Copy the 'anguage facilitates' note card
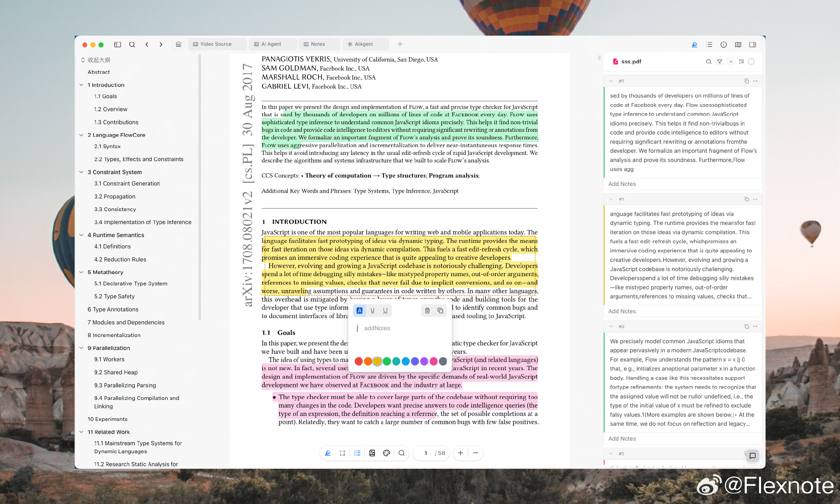840x504 pixels. 746,199
